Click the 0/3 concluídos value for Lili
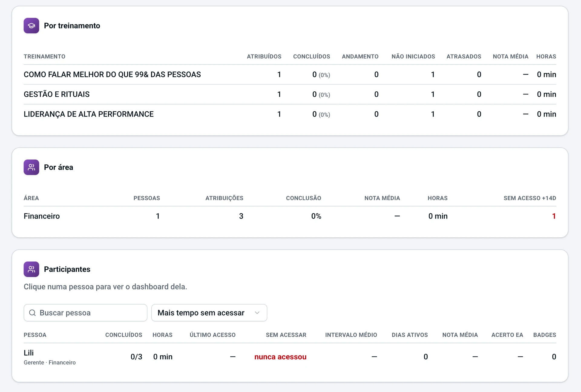Screen dimensions: 581x392 (136, 357)
